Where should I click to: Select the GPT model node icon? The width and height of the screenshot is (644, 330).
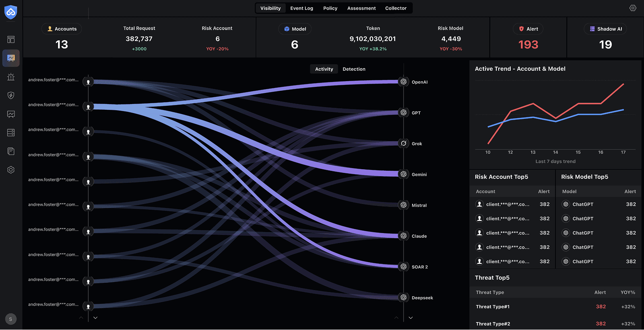tap(403, 113)
